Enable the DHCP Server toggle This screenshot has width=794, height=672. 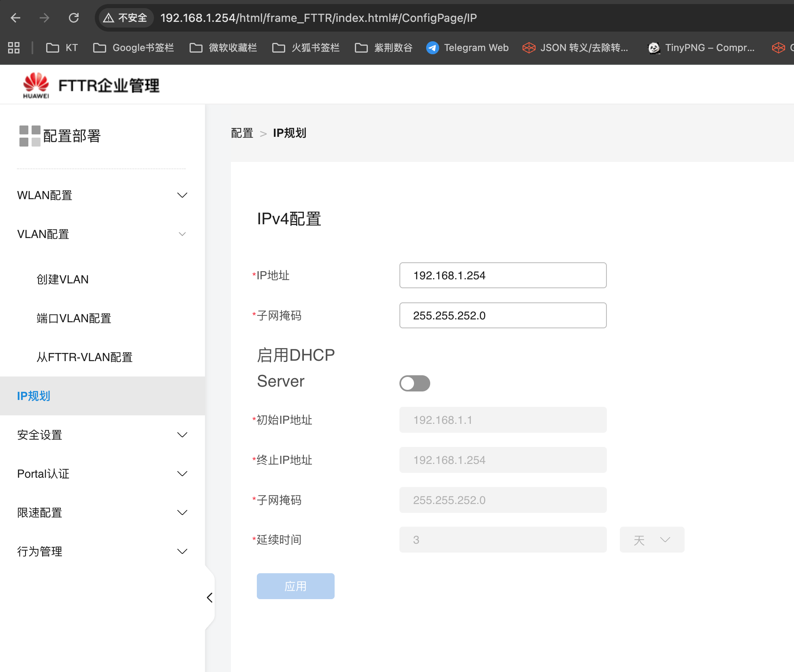tap(414, 383)
